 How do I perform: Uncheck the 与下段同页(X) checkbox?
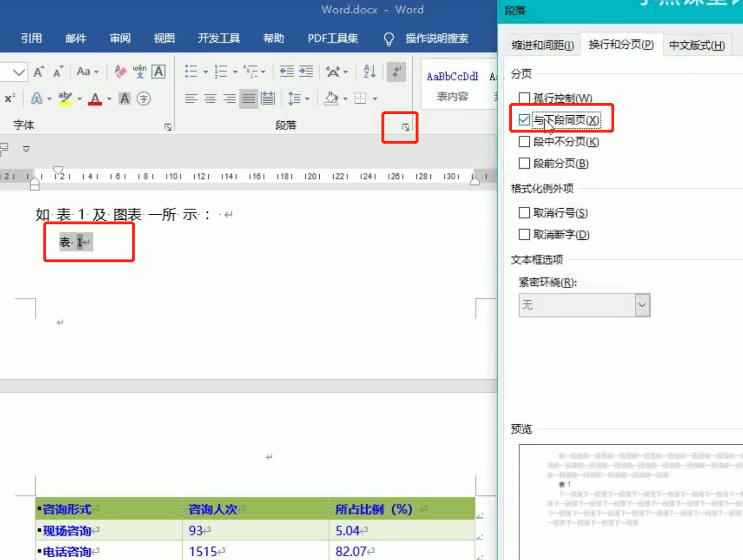tap(524, 120)
